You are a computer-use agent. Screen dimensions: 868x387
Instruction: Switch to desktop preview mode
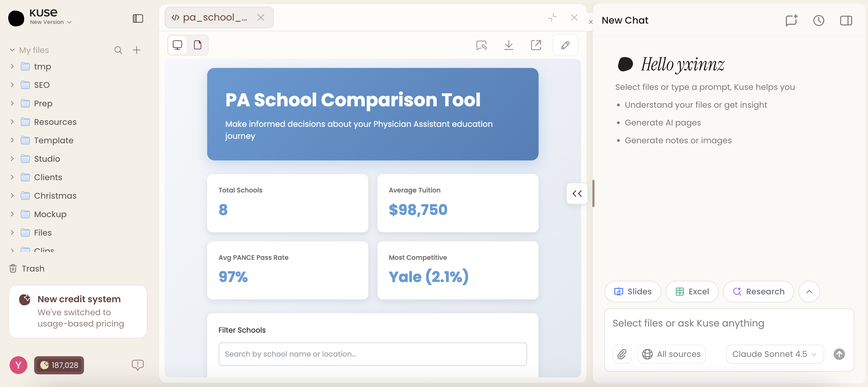click(x=178, y=45)
